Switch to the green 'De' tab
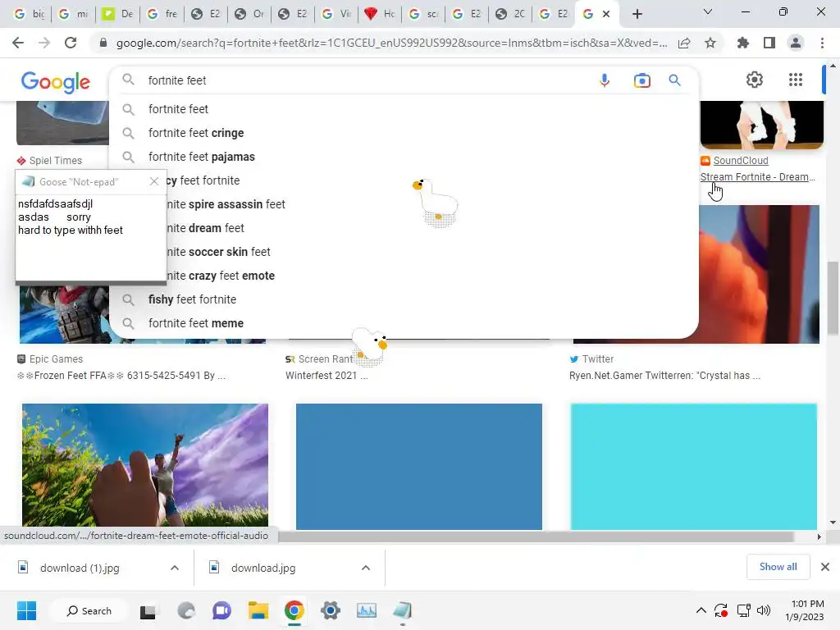 coord(118,14)
